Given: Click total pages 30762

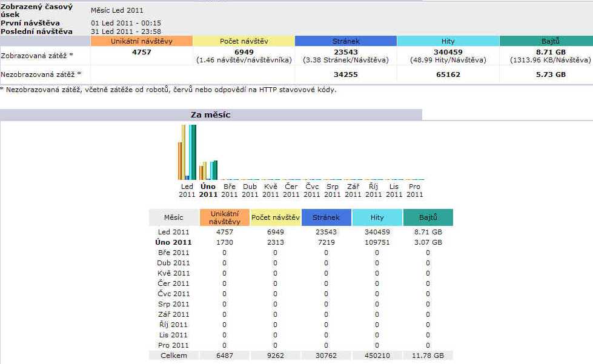Looking at the screenshot, I should [x=326, y=356].
